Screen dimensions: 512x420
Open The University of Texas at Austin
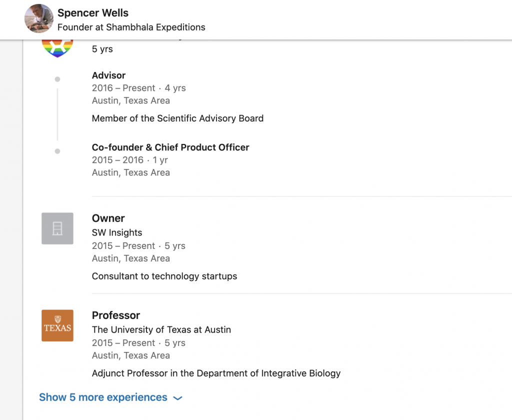point(161,329)
